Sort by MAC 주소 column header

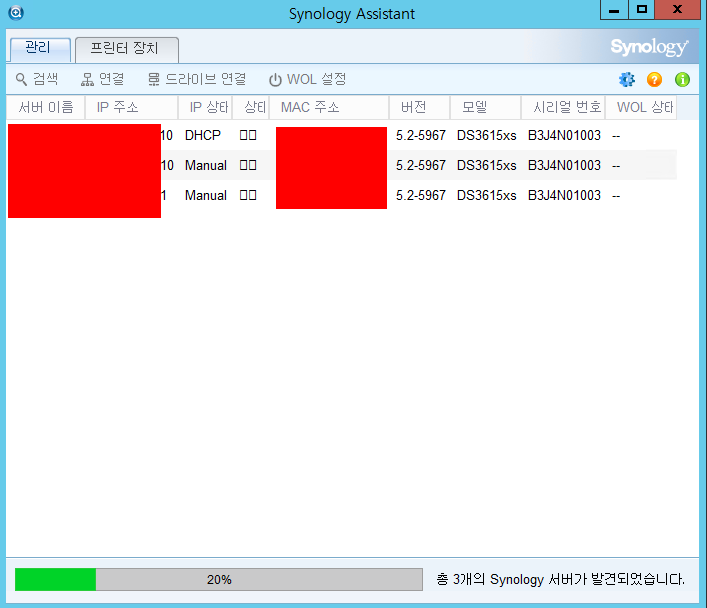[x=329, y=107]
